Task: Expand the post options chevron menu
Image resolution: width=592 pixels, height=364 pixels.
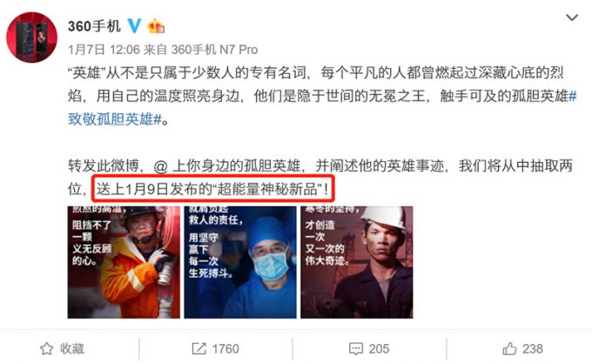Action: tap(572, 17)
